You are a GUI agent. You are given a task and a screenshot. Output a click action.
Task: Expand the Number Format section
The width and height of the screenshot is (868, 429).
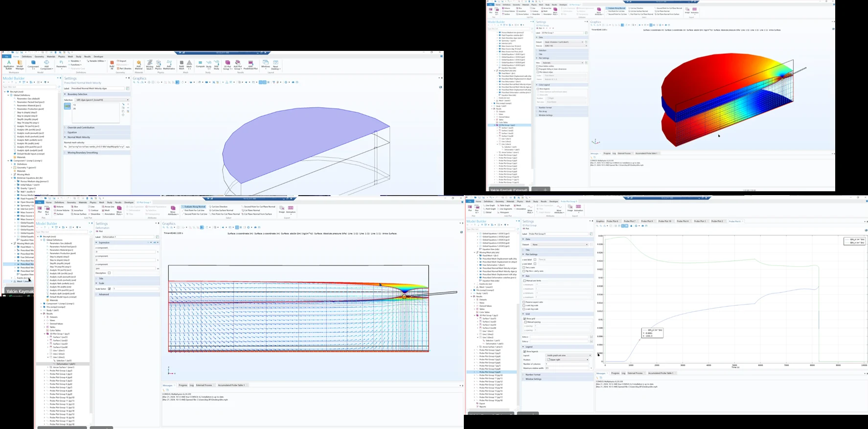557,374
